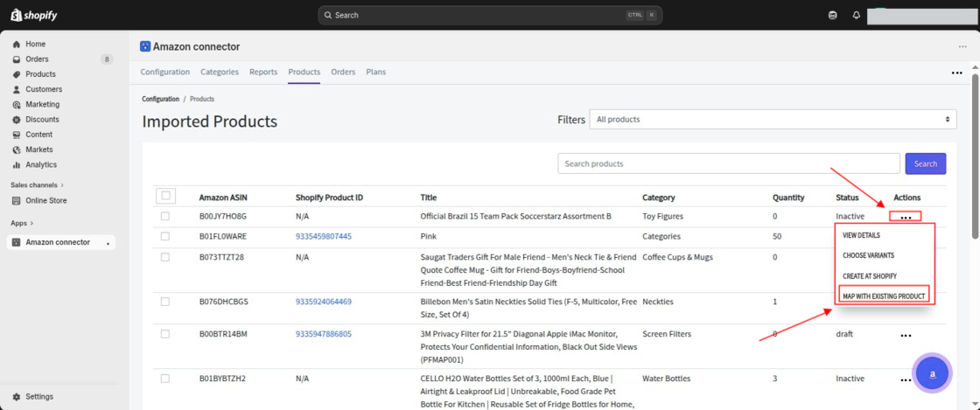
Task: Click the Neckties category cell
Action: (658, 302)
